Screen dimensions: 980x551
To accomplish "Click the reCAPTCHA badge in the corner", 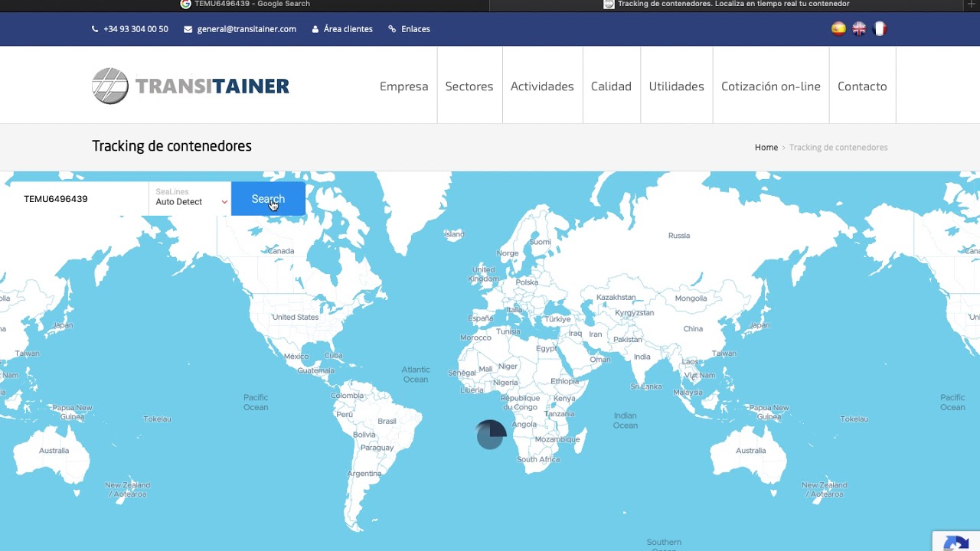I will coord(956,541).
